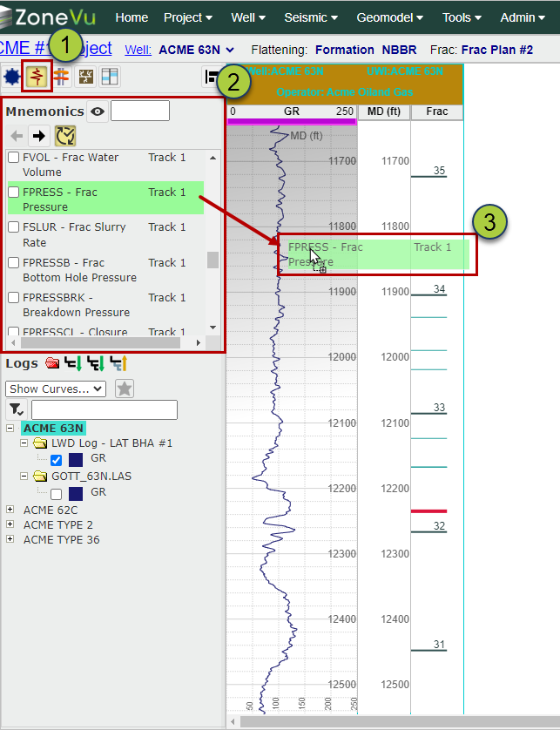Select the log curves panel icon
Viewport: 560px width, 730px height.
[x=37, y=77]
